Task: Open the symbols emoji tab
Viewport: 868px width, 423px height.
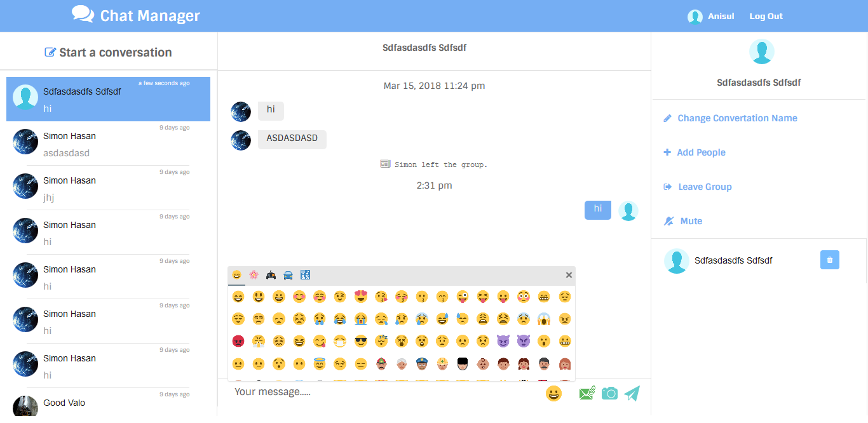Action: point(305,275)
